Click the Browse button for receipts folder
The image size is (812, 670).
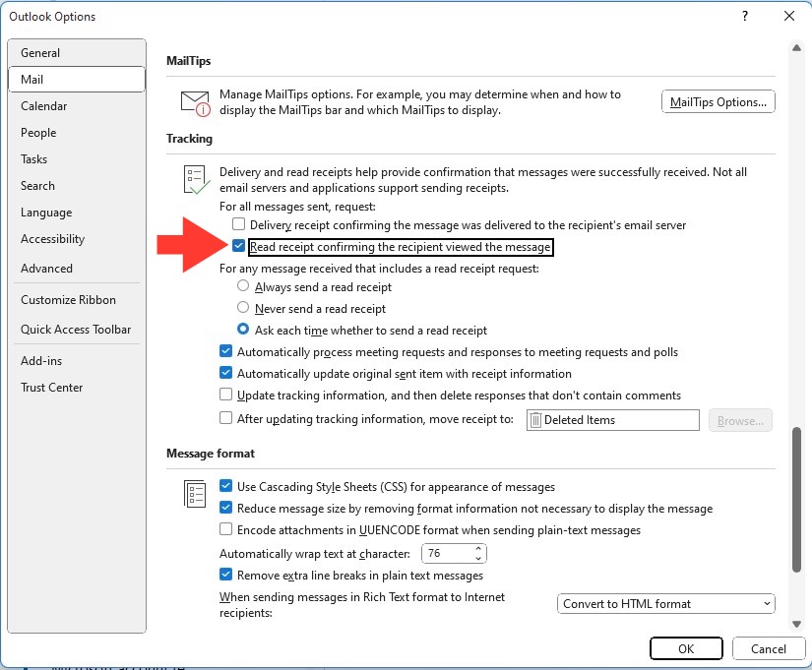pos(740,420)
